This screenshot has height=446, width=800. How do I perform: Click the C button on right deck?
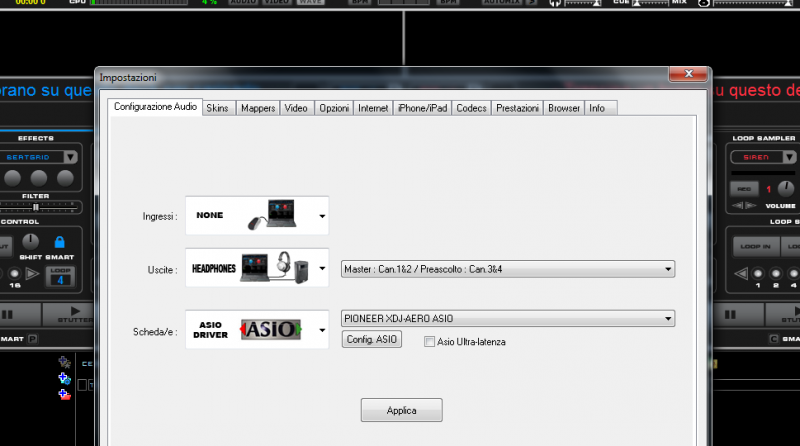click(774, 339)
